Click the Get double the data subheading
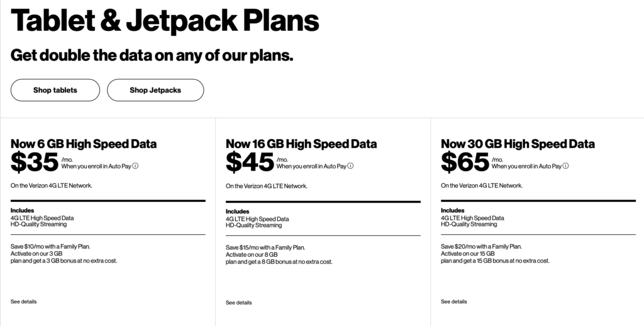644x326 pixels. (x=152, y=55)
